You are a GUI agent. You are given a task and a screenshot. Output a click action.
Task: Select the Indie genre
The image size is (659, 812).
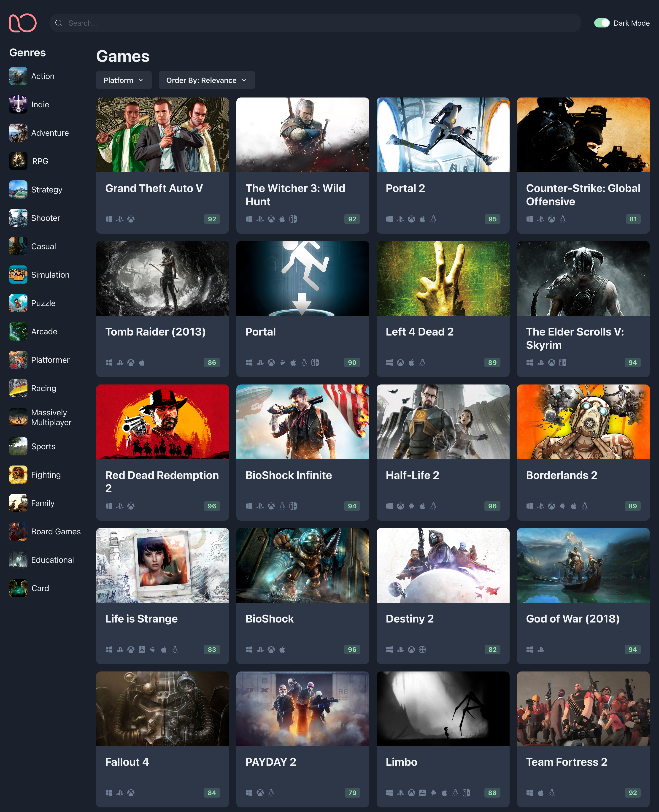click(x=40, y=104)
